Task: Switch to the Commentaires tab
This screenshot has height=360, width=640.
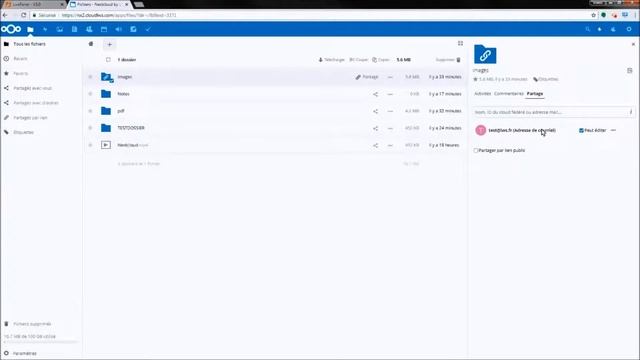Action: click(509, 93)
